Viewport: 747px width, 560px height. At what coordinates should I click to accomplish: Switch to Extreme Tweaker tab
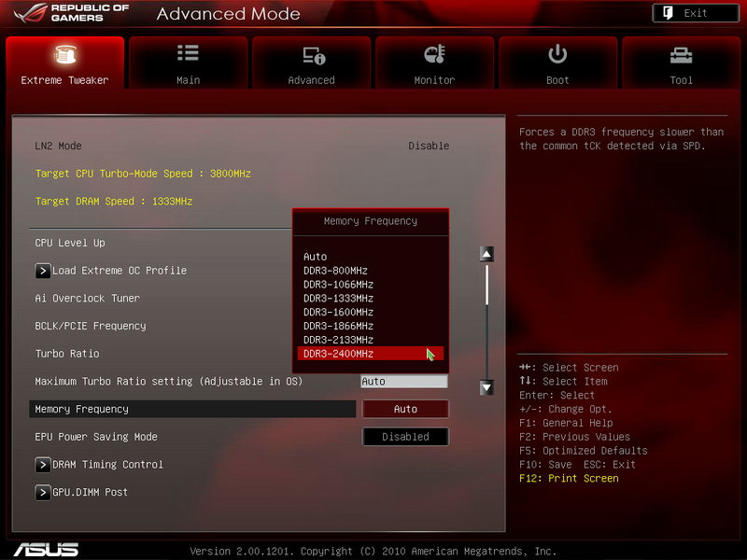pos(64,63)
